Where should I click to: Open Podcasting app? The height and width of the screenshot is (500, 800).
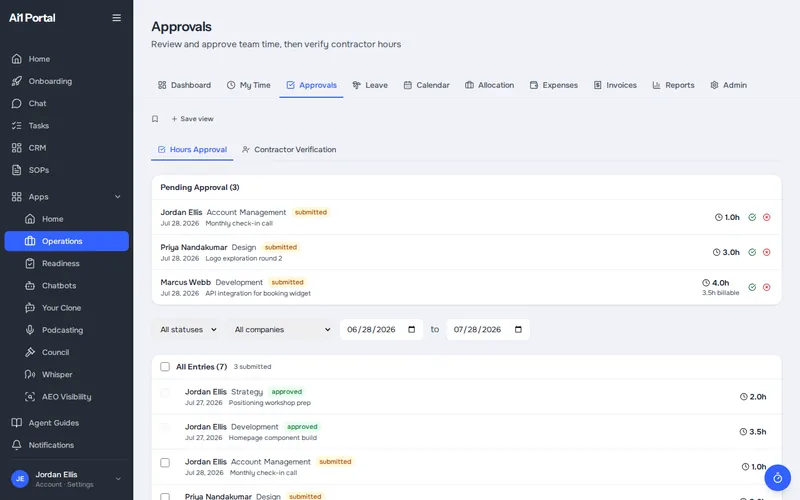click(x=66, y=330)
